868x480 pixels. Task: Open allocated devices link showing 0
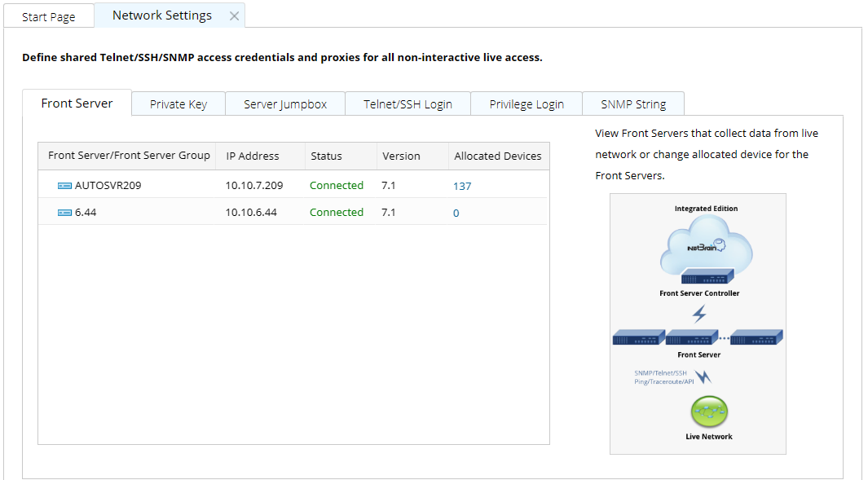point(456,213)
